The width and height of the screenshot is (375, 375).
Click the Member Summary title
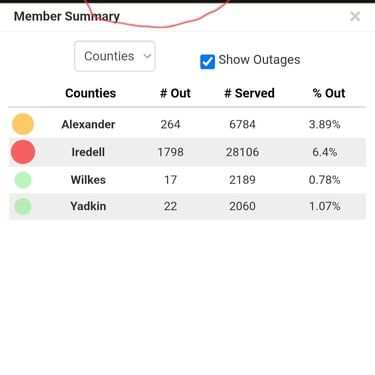point(67,16)
